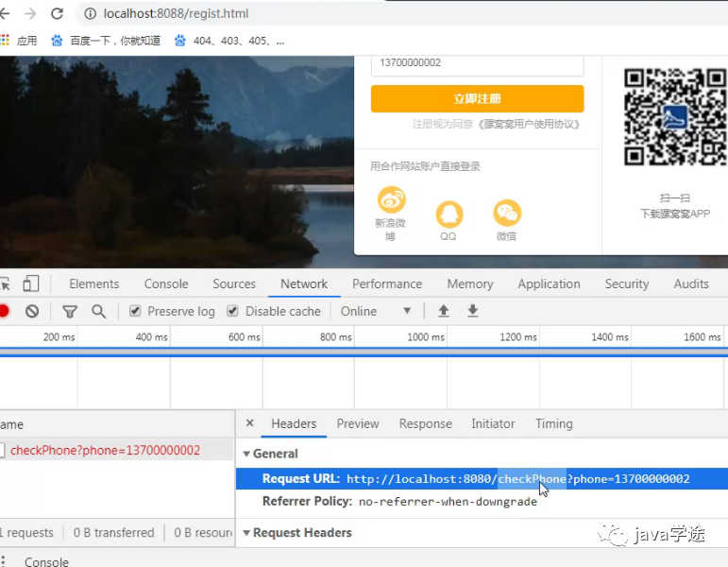This screenshot has width=728, height=567.
Task: Click the 800 ms mark on the timeline
Action: (x=336, y=337)
